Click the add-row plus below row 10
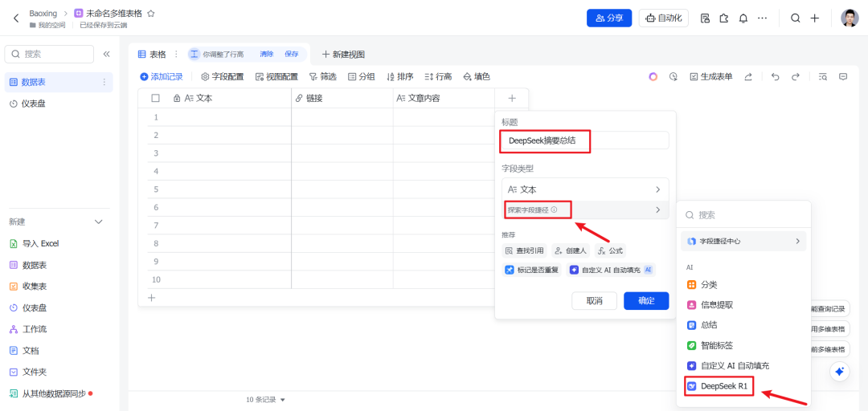The height and width of the screenshot is (411, 868). pos(151,298)
